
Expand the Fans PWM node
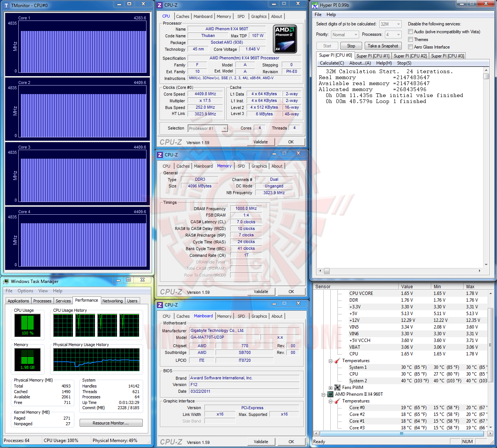331,388
